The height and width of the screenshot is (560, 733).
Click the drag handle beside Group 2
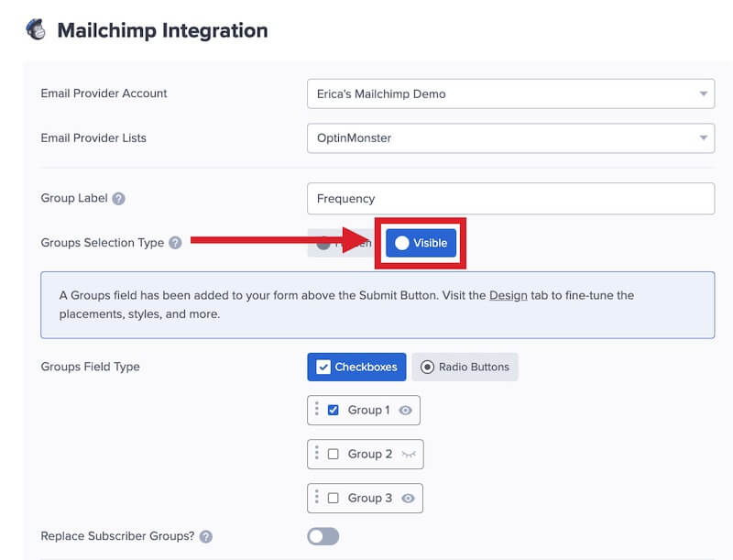(316, 454)
